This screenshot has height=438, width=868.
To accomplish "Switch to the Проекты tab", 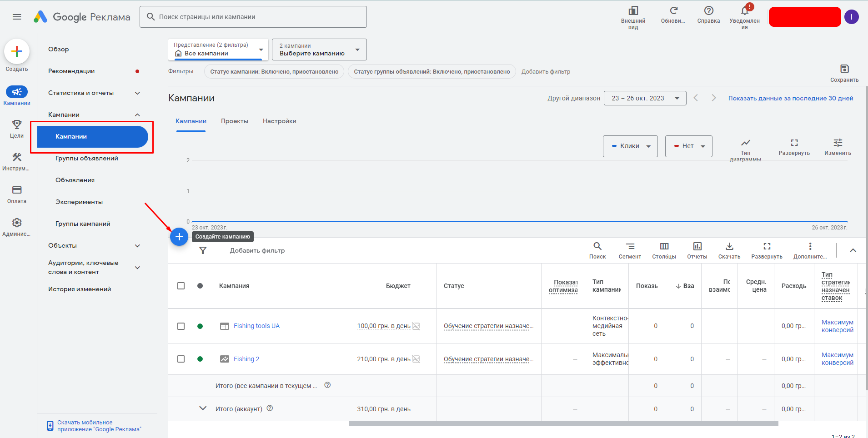I will [235, 121].
